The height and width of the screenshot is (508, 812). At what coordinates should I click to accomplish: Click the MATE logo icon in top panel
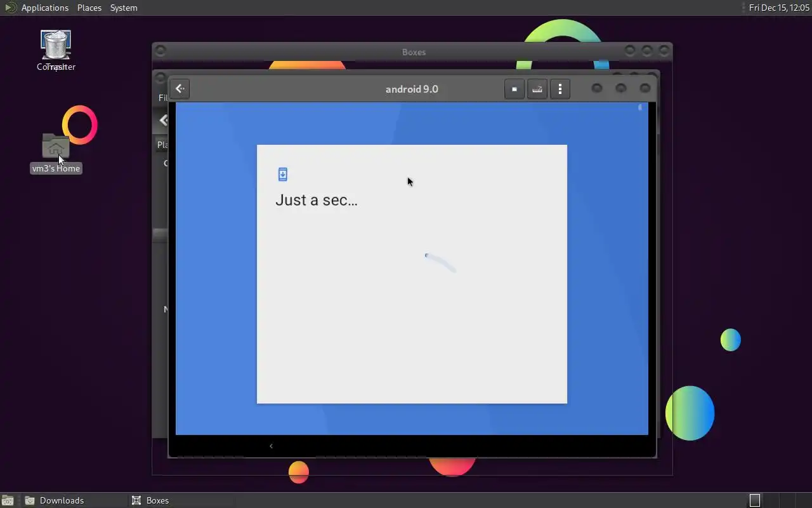(x=10, y=8)
